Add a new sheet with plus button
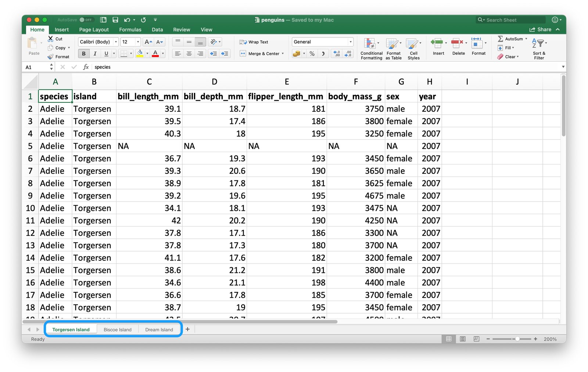 pos(187,329)
